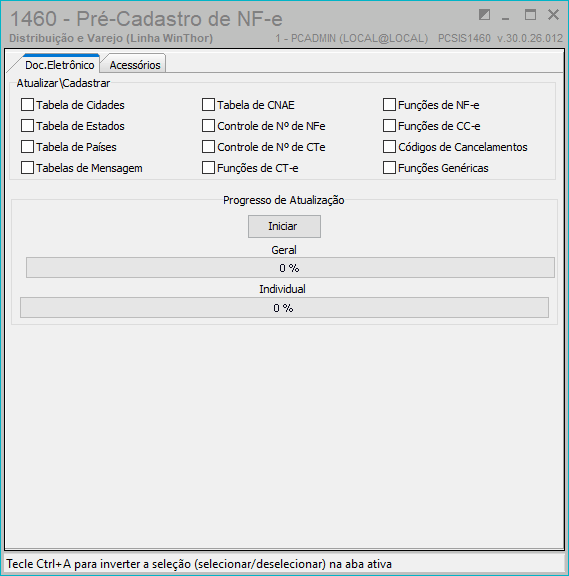
Task: Click the Progresso de Atualização heading
Action: pos(284,200)
